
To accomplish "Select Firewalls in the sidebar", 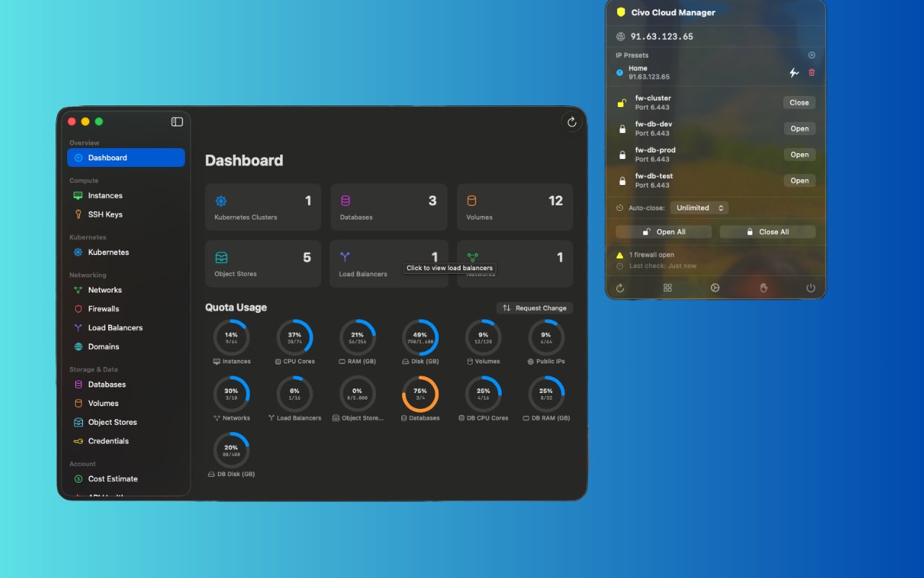I will pos(103,309).
